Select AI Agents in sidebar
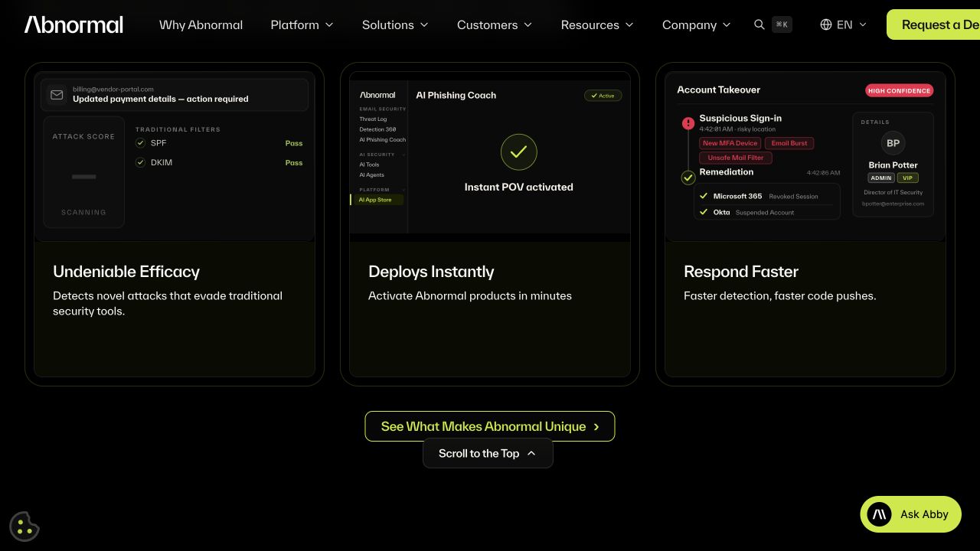Viewport: 980px width, 551px height. click(371, 175)
